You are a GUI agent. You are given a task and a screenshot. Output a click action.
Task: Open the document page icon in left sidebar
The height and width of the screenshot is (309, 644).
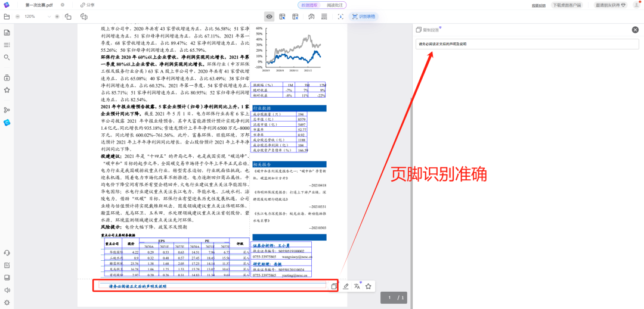7,33
